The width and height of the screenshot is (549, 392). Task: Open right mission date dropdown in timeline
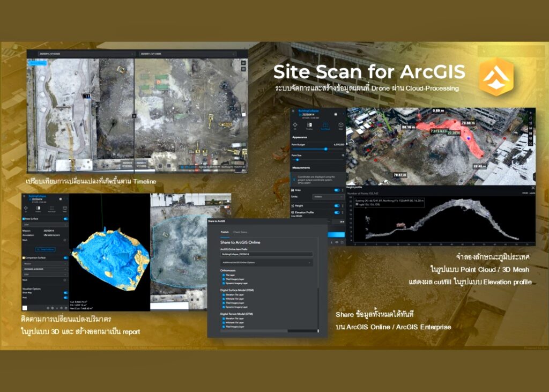click(x=187, y=54)
